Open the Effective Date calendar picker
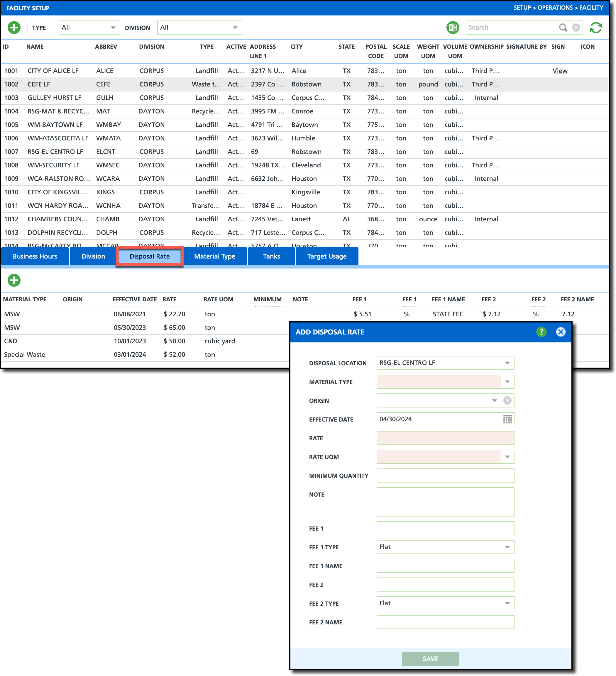This screenshot has width=616, height=676. (507, 419)
